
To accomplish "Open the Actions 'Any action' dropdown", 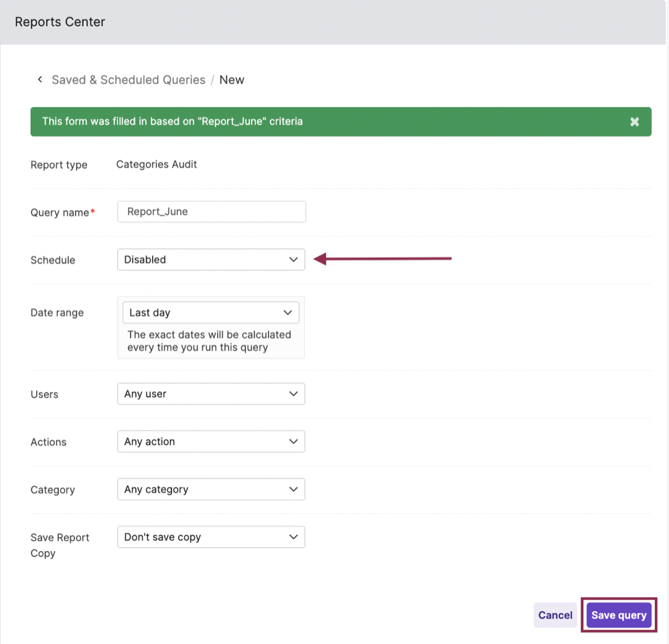I will tap(210, 442).
